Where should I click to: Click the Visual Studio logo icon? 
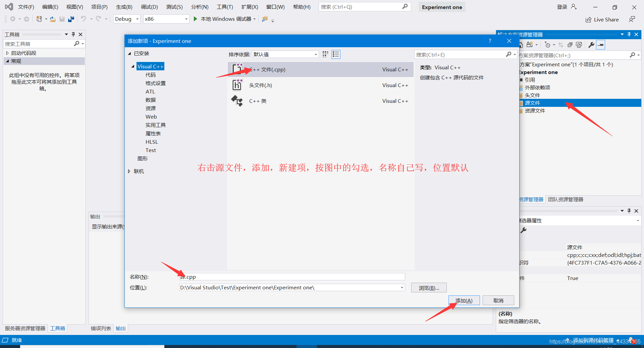[x=9, y=7]
